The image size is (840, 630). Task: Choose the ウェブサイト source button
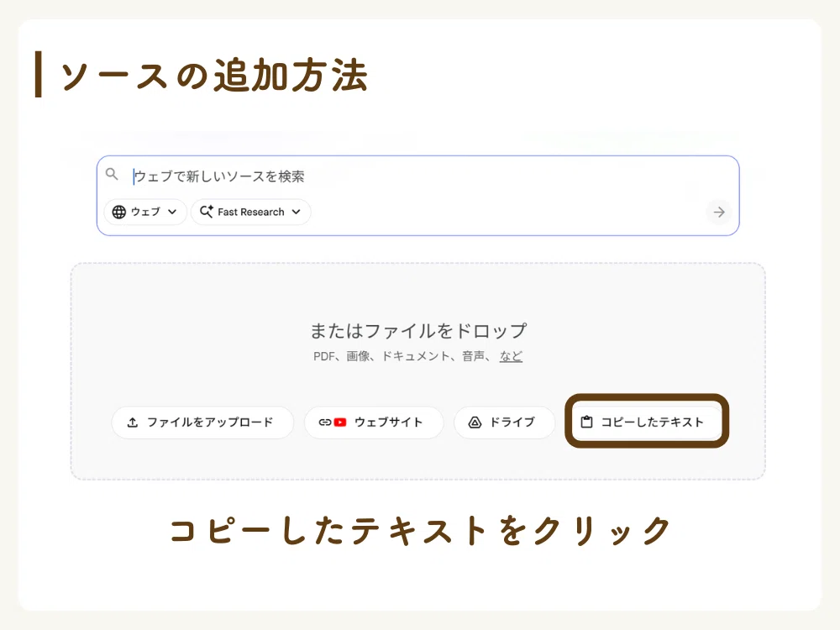pos(374,423)
